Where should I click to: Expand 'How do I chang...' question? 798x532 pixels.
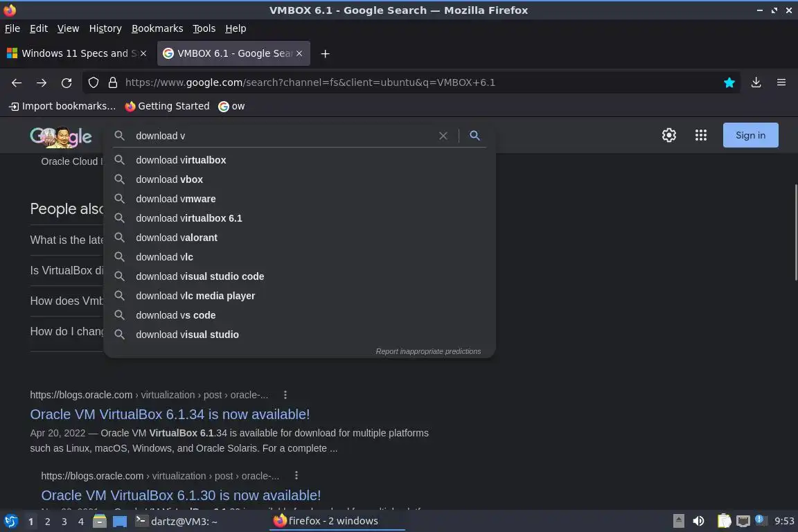tap(66, 331)
